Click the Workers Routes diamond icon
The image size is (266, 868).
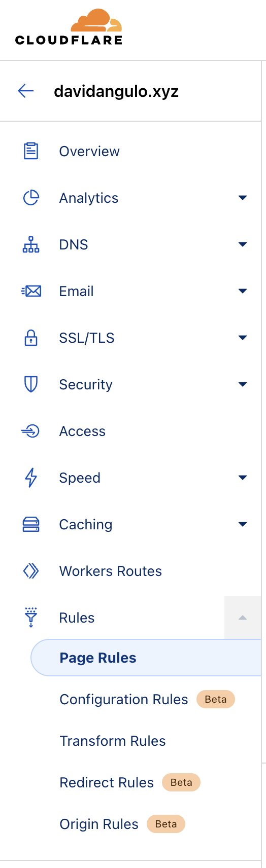(x=31, y=571)
